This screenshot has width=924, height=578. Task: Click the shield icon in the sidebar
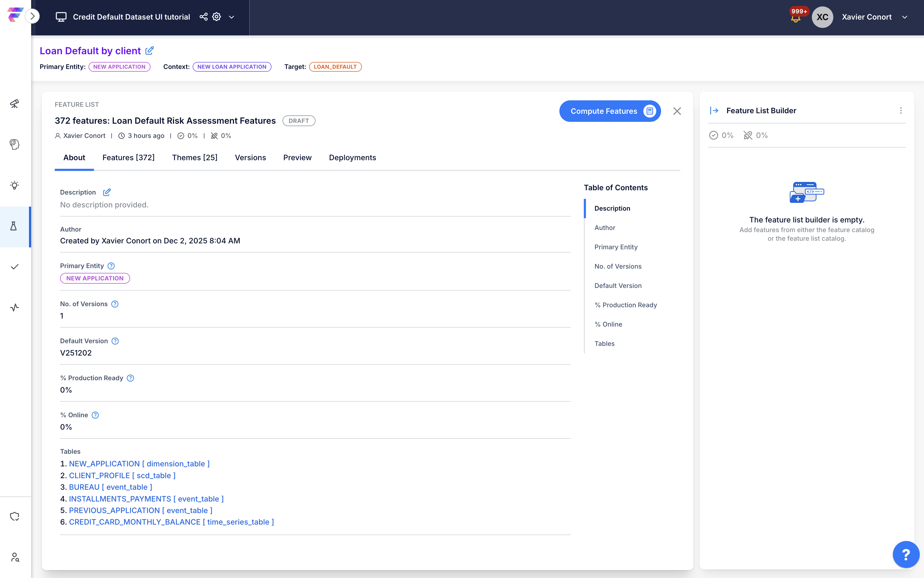point(14,517)
